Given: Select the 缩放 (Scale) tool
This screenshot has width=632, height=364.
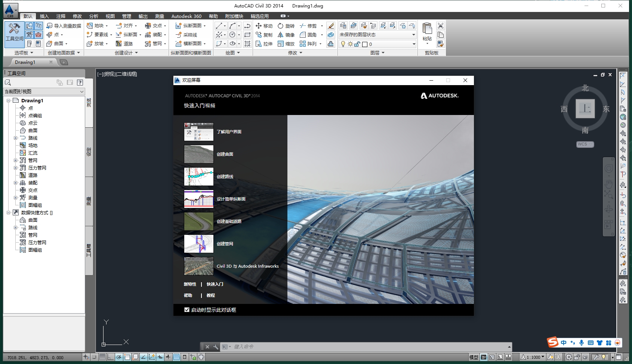Looking at the screenshot, I should [x=286, y=44].
